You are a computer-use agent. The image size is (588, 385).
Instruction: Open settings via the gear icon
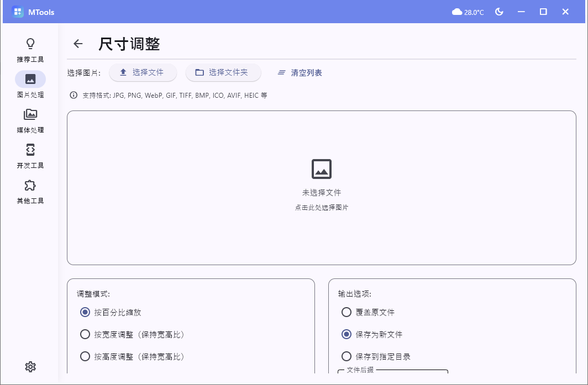pyautogui.click(x=30, y=367)
